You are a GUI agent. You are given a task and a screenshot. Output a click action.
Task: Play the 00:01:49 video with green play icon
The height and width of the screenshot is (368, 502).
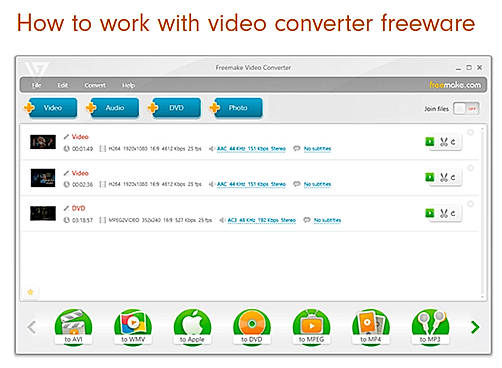430,141
